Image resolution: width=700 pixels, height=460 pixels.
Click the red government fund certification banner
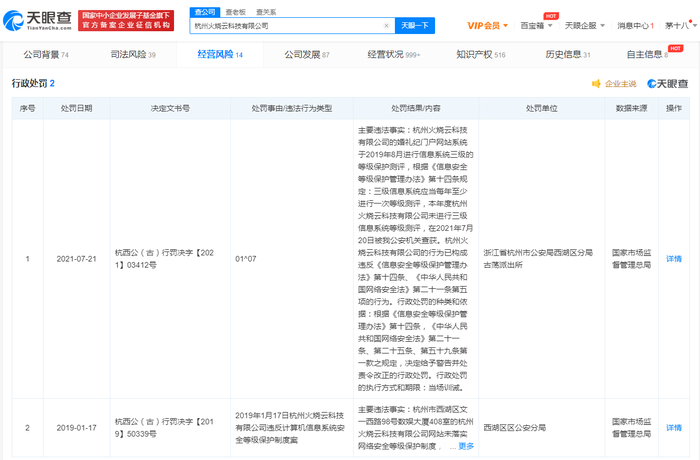pyautogui.click(x=126, y=21)
